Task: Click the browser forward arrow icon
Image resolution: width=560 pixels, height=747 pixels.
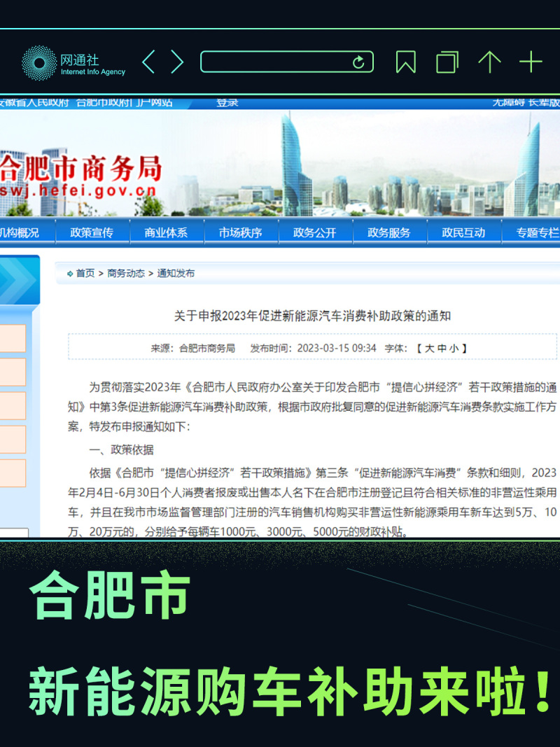Action: 177,62
